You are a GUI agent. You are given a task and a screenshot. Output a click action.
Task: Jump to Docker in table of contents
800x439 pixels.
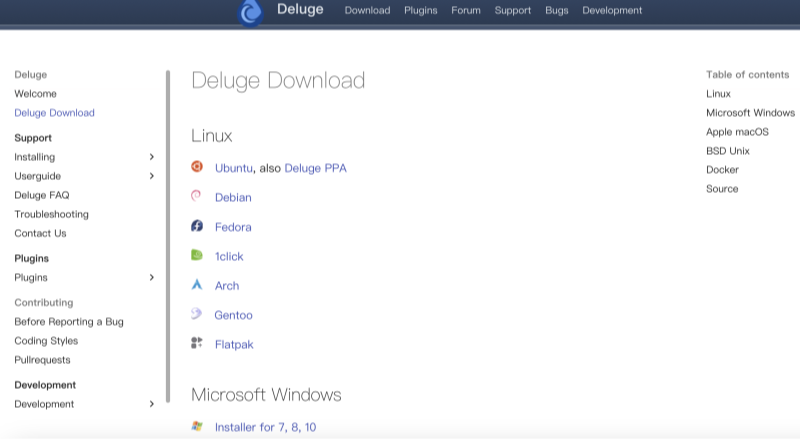click(722, 170)
